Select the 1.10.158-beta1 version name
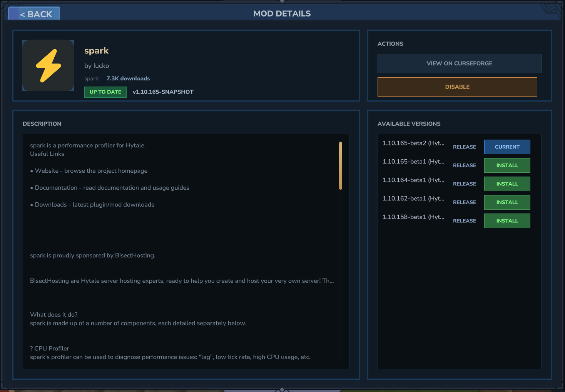This screenshot has height=392, width=565. pos(413,217)
